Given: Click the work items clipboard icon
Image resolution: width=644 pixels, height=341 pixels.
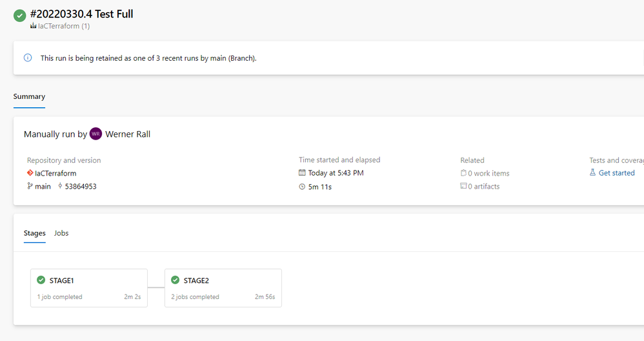Looking at the screenshot, I should coord(463,173).
